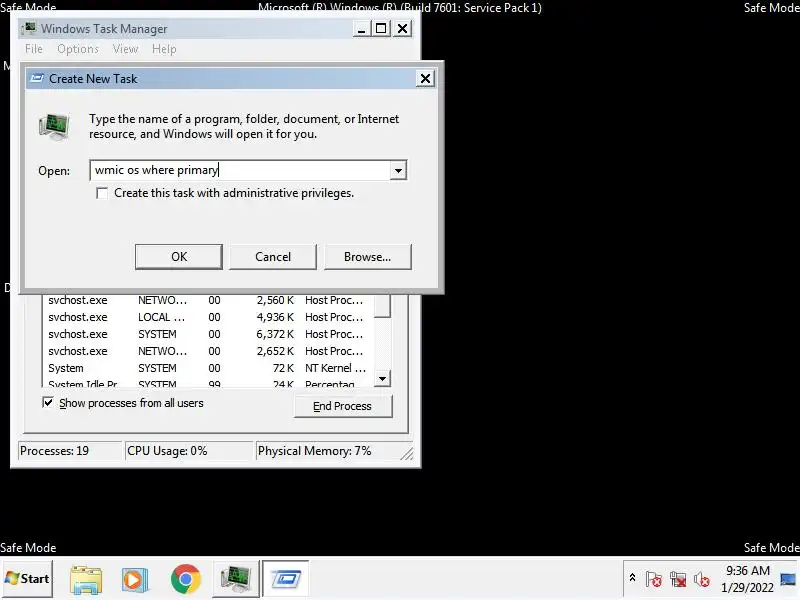Screen dimensions: 800x600
Task: Select the svchost.exe row using 2,652 K
Action: coord(207,351)
